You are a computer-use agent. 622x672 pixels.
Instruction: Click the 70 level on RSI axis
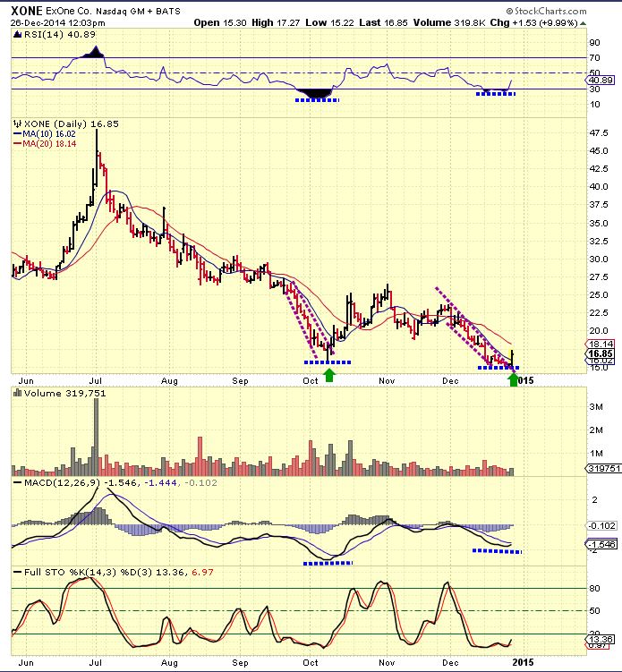coord(595,57)
